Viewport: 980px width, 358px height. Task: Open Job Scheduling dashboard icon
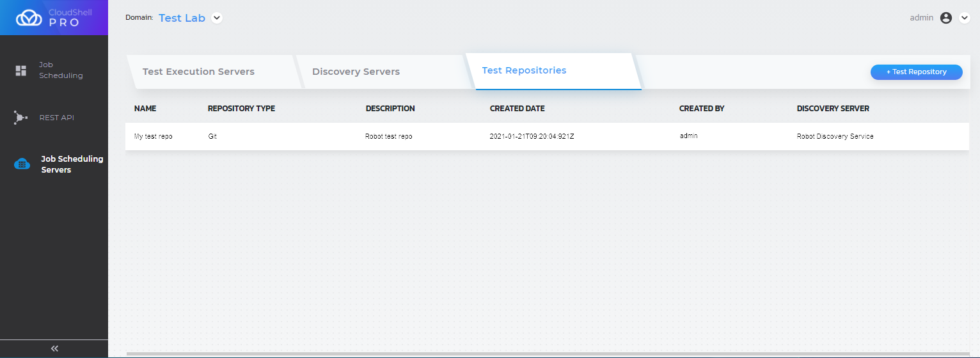(x=21, y=70)
